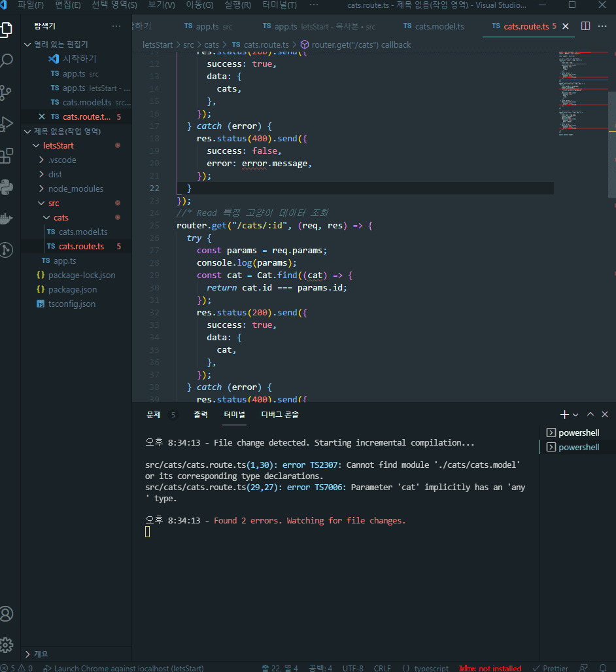616x672 pixels.
Task: Expand the node_modules folder
Action: click(x=75, y=188)
